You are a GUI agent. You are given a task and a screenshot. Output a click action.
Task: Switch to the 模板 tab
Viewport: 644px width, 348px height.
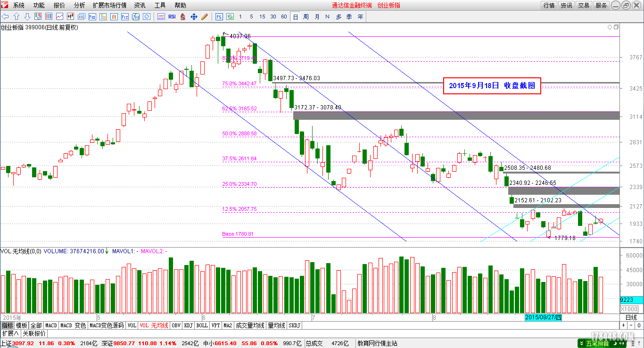click(21, 325)
